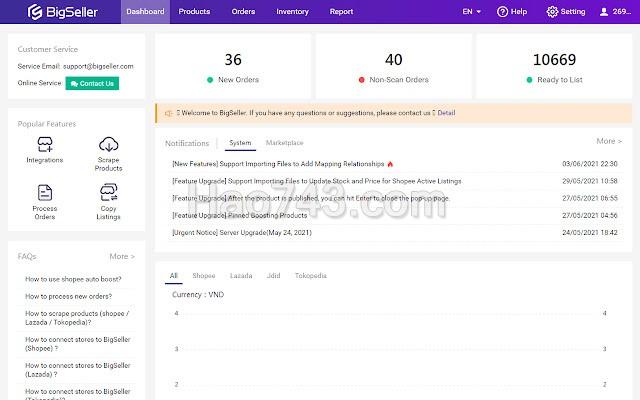Open the Inventory menu
This screenshot has height=400, width=640.
click(x=292, y=12)
